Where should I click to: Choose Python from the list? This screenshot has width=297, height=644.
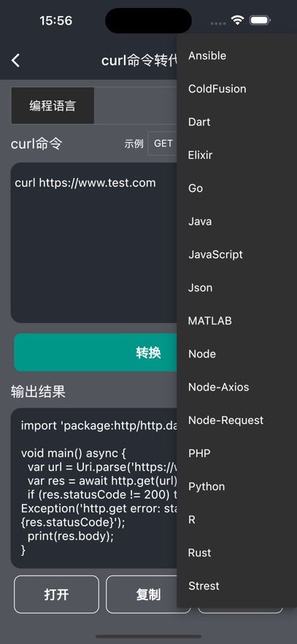pyautogui.click(x=237, y=486)
